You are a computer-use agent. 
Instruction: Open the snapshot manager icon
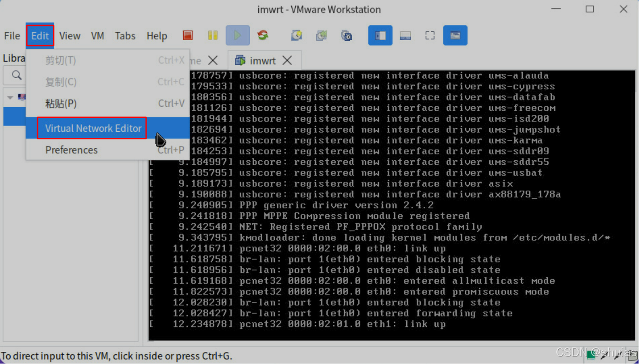[x=346, y=35]
